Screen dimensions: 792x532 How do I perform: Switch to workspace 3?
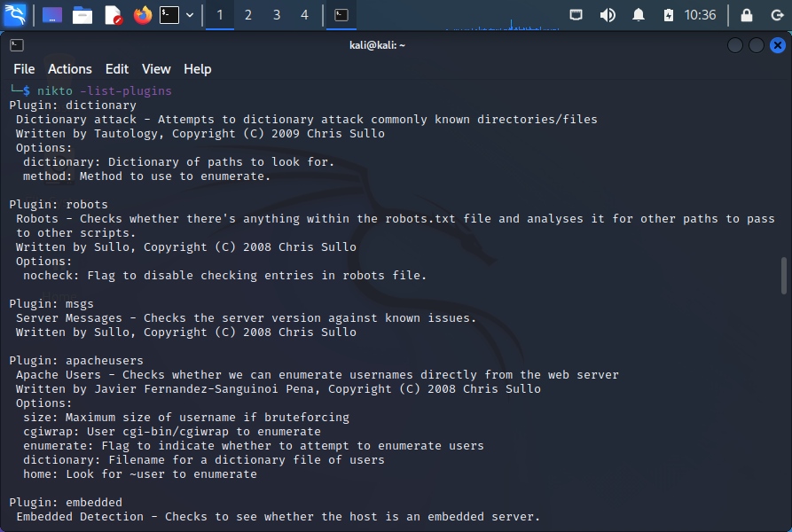click(277, 15)
